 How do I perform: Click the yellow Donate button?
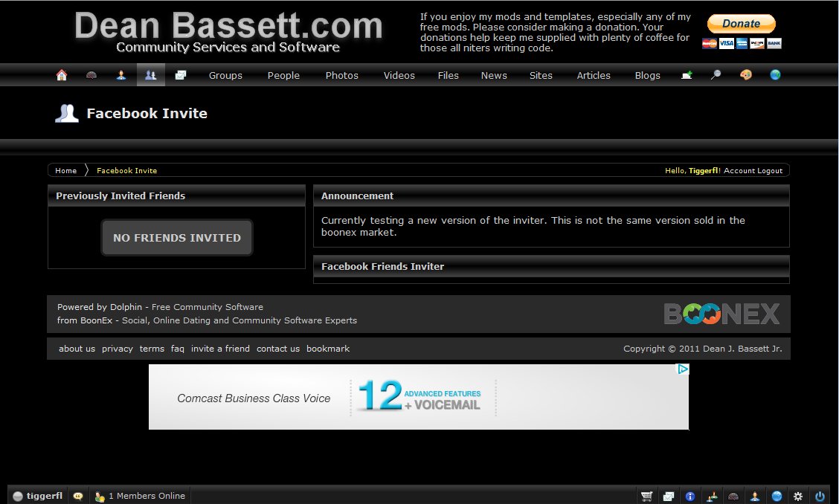coord(741,24)
